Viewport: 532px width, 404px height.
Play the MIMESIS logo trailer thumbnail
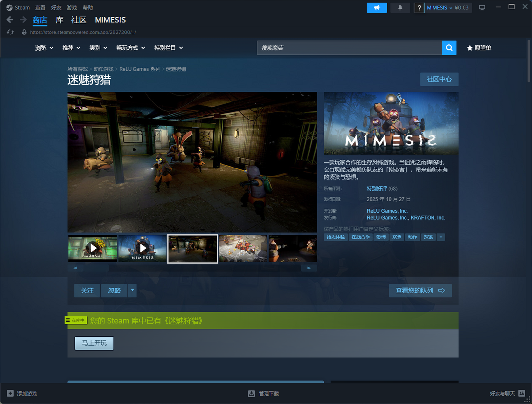point(142,248)
